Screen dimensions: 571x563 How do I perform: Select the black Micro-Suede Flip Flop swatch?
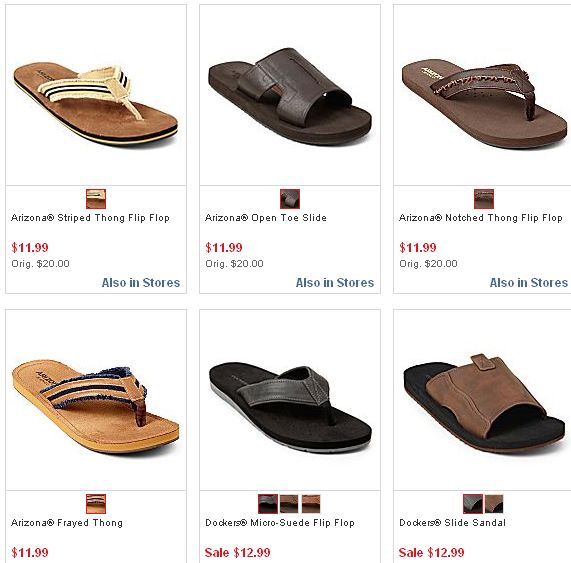pyautogui.click(x=268, y=504)
